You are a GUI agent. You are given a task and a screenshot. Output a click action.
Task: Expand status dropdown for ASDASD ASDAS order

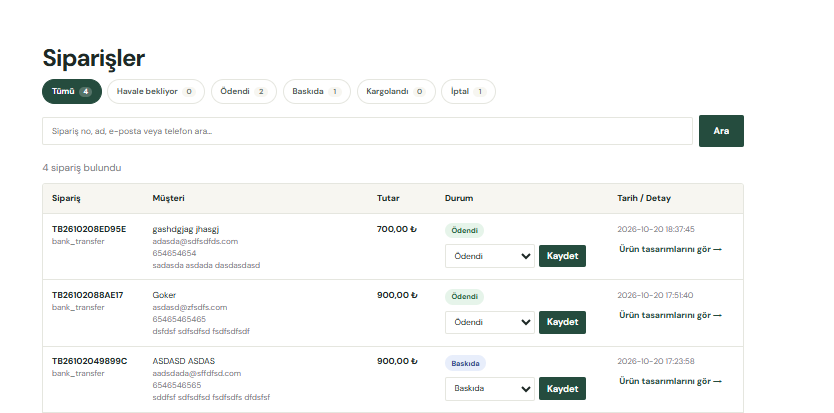coord(490,389)
